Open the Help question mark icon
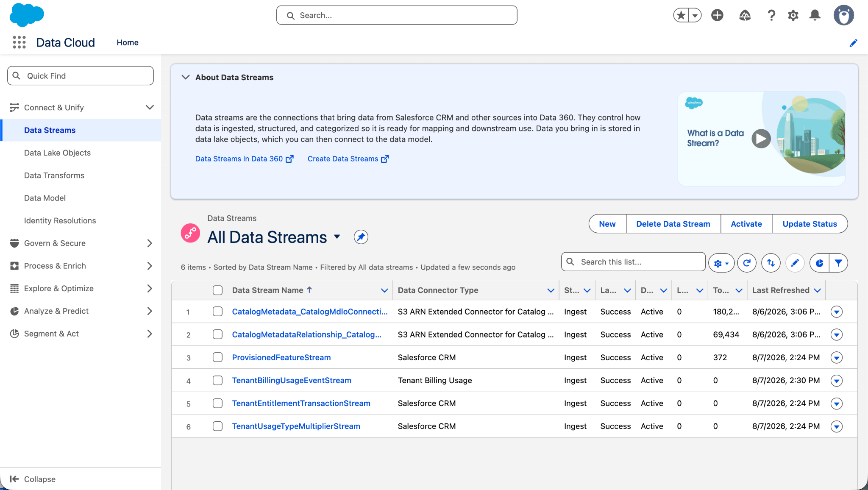 pos(771,15)
